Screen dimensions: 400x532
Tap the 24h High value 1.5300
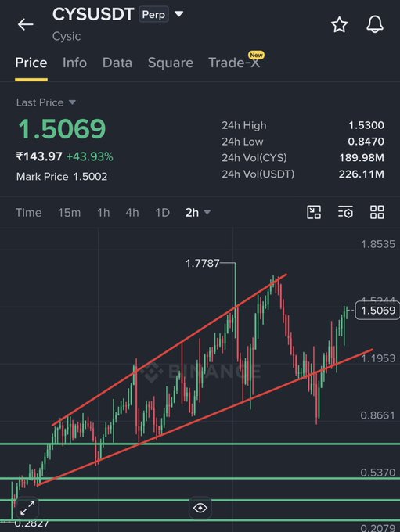[366, 125]
